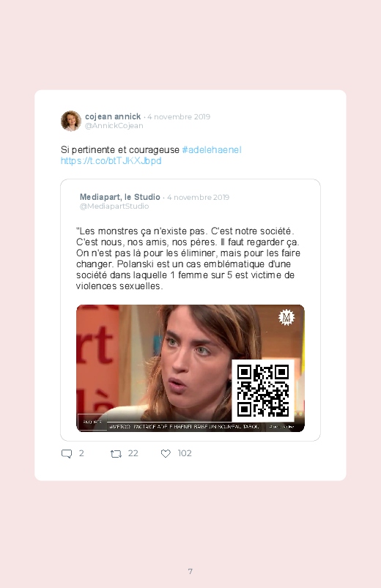The height and width of the screenshot is (588, 381).
Task: Click the page number 7
Action: click(190, 571)
